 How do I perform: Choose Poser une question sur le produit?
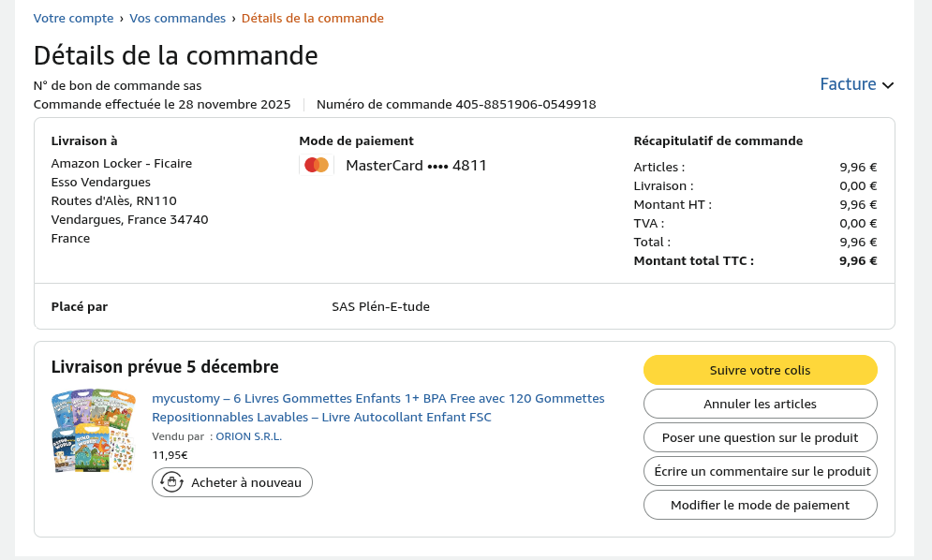760,437
